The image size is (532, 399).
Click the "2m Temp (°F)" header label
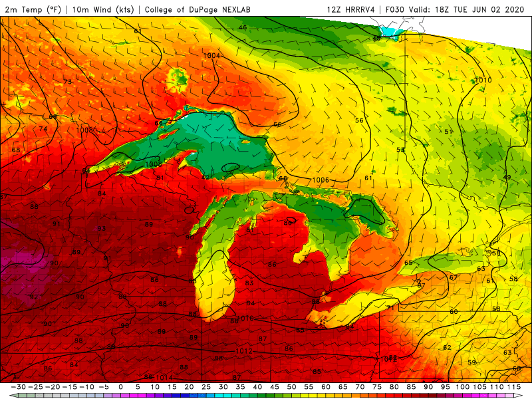[x=33, y=9]
